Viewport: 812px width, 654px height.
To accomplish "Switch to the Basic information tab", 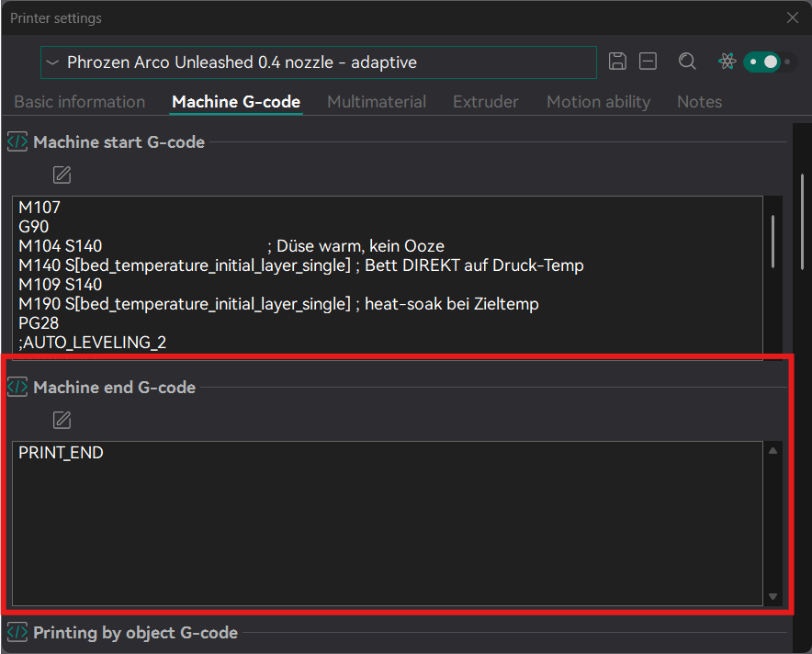I will tap(80, 102).
